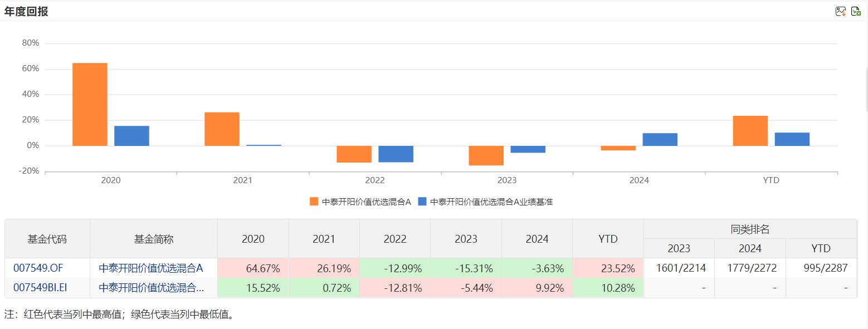Download chart as image
Viewport: 868px width, 329px height.
(841, 11)
